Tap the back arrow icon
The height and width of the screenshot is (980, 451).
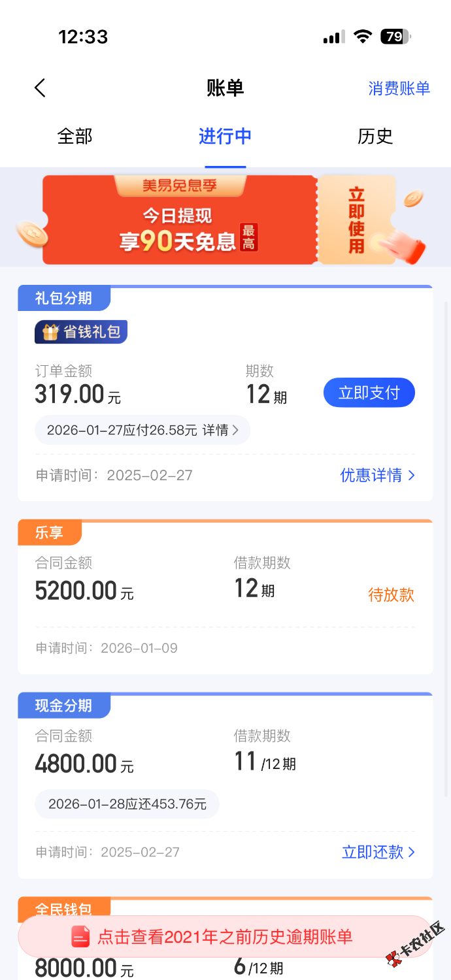(41, 88)
